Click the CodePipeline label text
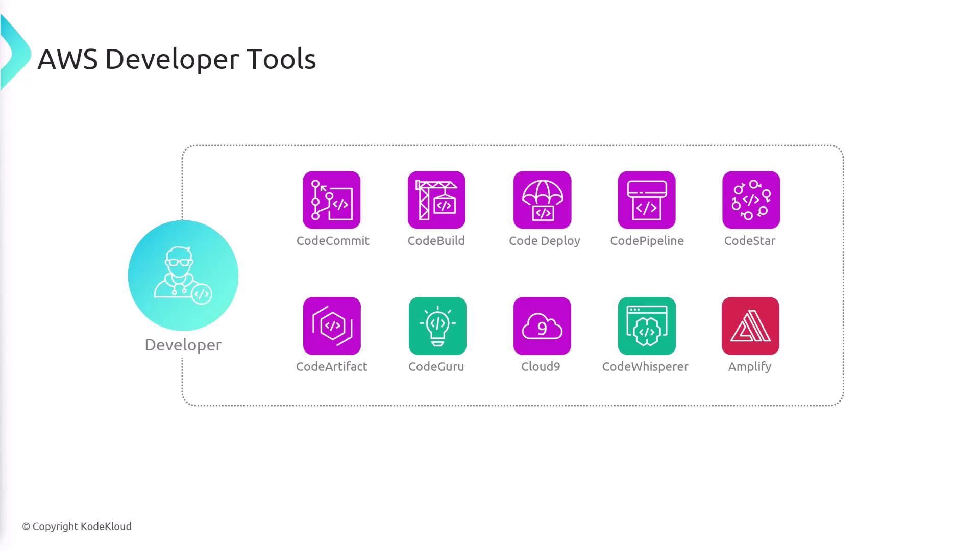 [647, 241]
